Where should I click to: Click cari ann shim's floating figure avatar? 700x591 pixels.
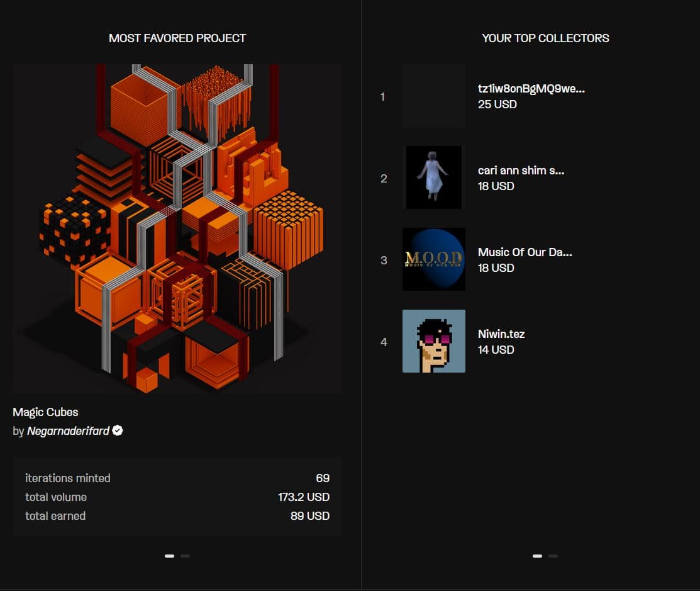click(x=434, y=177)
